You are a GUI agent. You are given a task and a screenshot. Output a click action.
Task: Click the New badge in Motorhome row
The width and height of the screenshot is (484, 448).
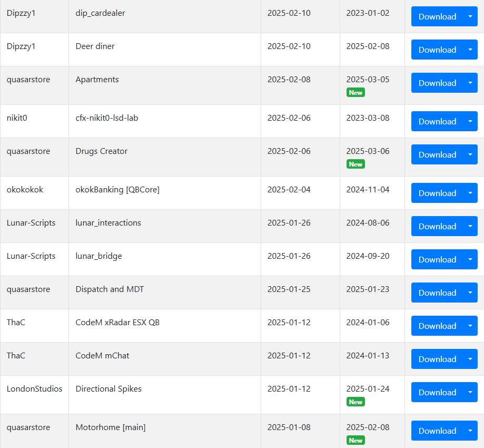(355, 440)
